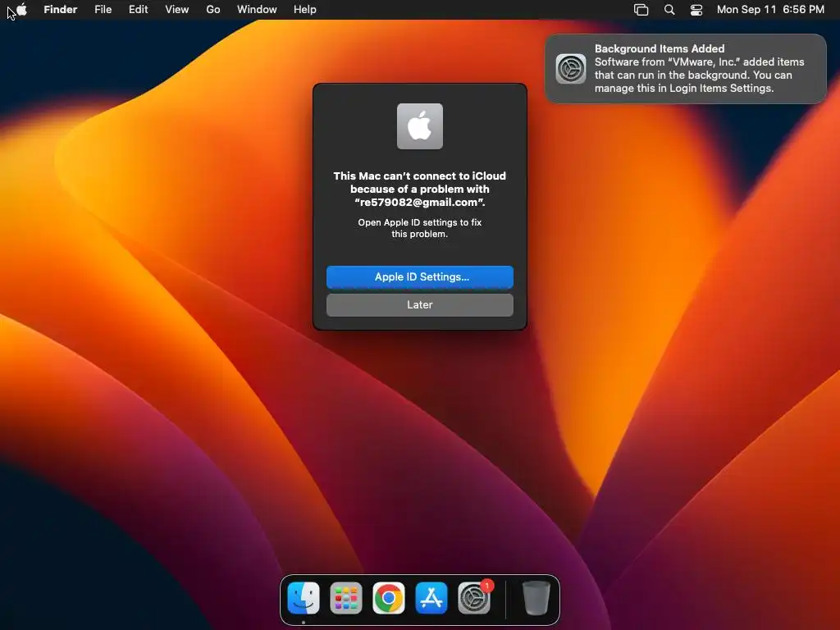
Task: Click the System Settings icon in the notification
Action: tap(571, 69)
